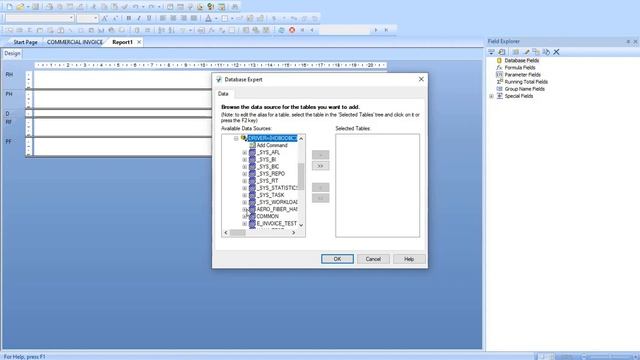Click Cancel in Database Expert

tap(373, 259)
